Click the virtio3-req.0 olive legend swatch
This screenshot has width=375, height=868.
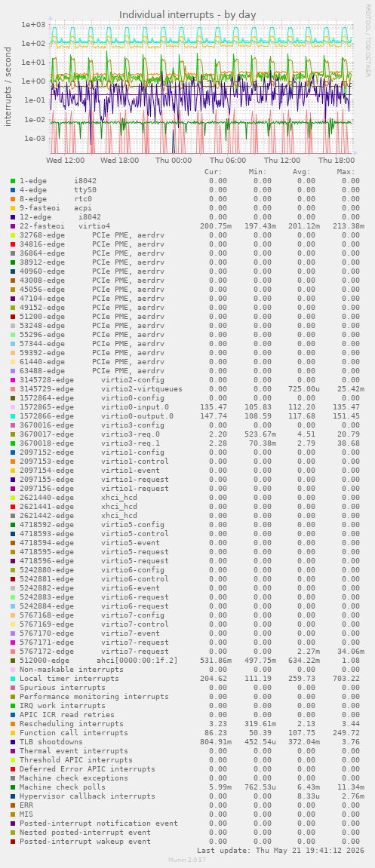coord(13,434)
